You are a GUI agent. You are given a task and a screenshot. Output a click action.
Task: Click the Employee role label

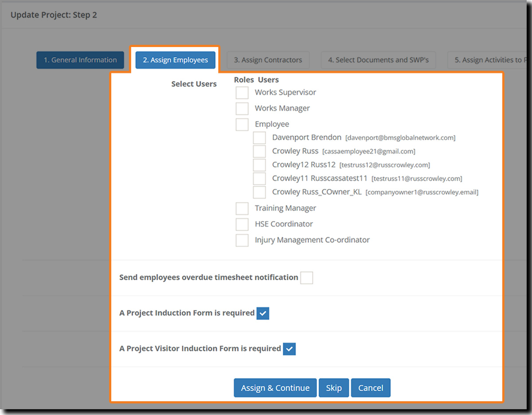(272, 124)
